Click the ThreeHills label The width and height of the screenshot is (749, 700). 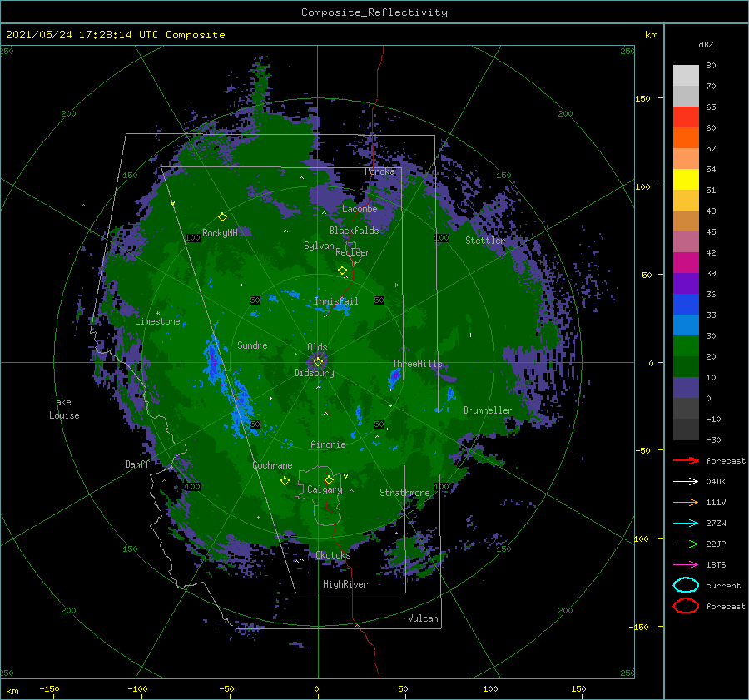(417, 364)
